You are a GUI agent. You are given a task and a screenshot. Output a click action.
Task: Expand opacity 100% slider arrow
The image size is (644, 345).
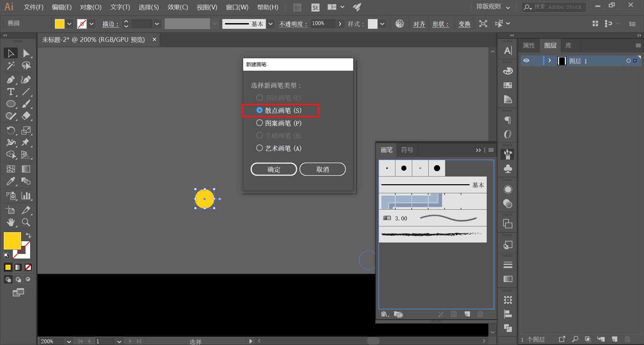click(x=340, y=24)
